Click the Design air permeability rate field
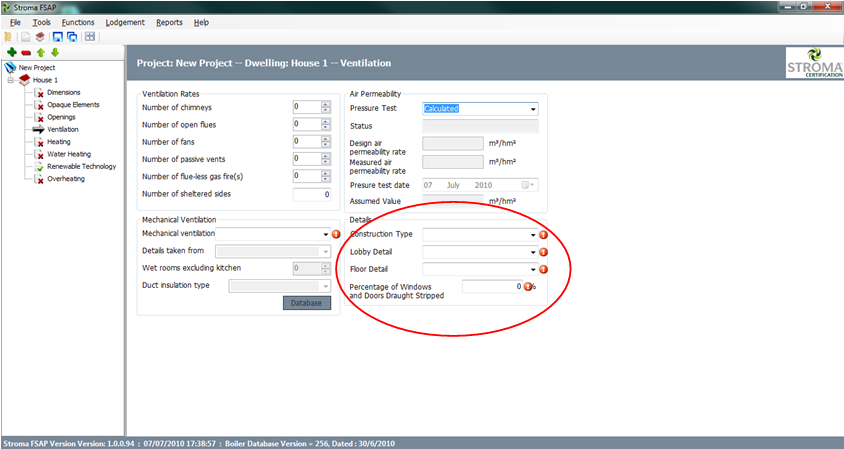This screenshot has height=449, width=844. 453,143
